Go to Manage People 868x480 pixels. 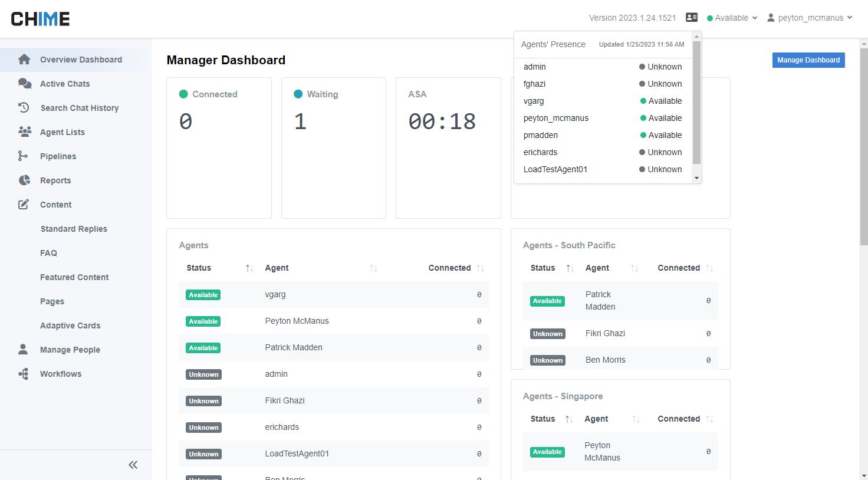(x=71, y=350)
